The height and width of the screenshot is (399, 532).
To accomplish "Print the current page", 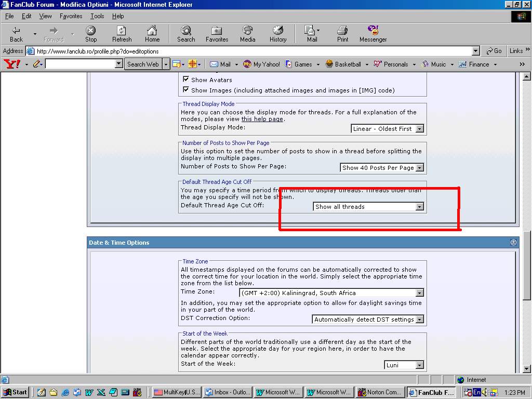I will (x=342, y=34).
